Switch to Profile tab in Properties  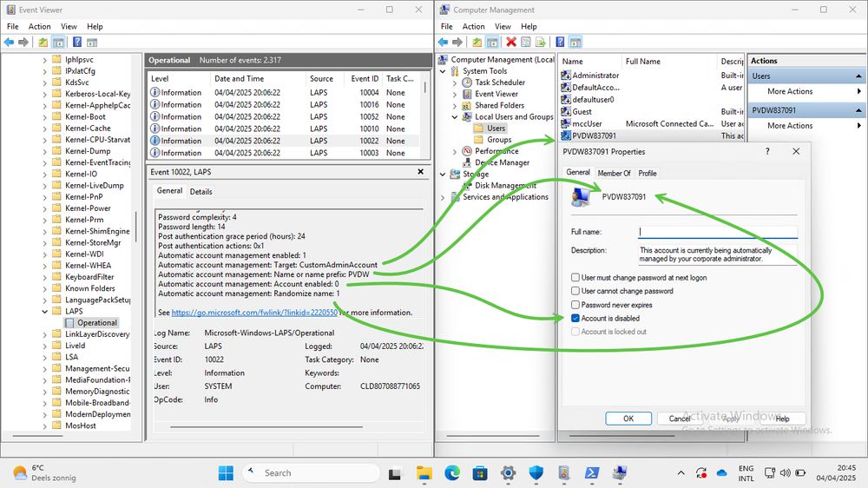pos(648,174)
